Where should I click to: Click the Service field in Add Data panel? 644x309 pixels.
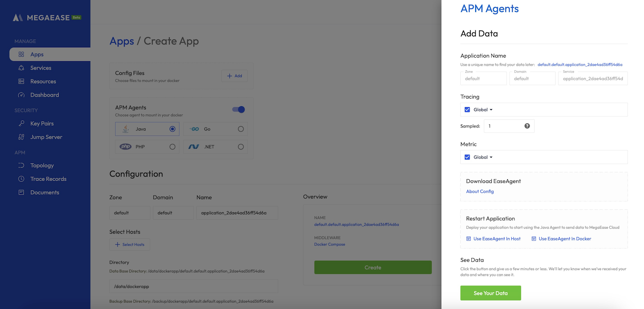tap(593, 78)
